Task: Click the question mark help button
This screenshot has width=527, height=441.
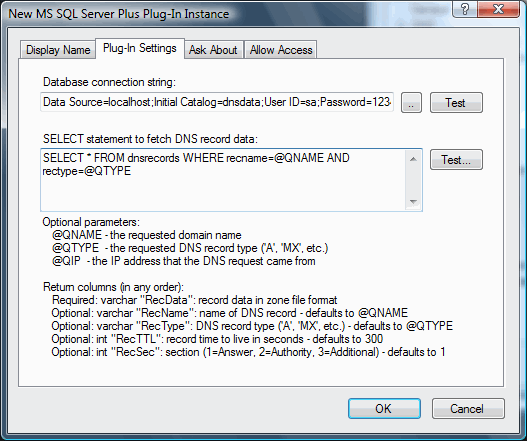Action: pyautogui.click(x=464, y=9)
